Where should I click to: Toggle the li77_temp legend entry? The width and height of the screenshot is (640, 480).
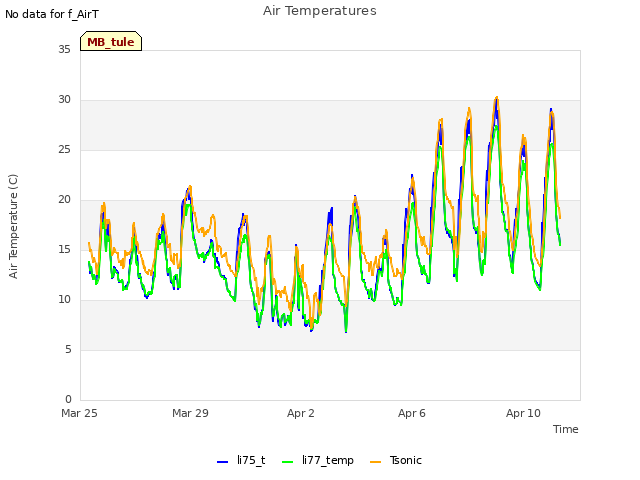[318, 460]
